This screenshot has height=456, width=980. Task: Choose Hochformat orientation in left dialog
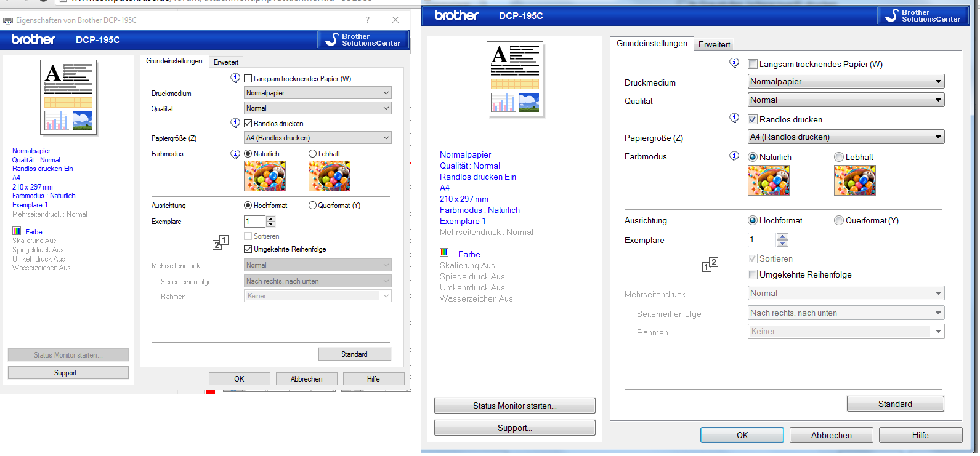(x=248, y=206)
